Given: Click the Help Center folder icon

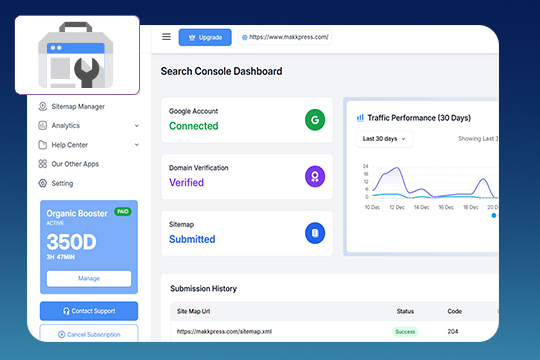Looking at the screenshot, I should point(42,145).
